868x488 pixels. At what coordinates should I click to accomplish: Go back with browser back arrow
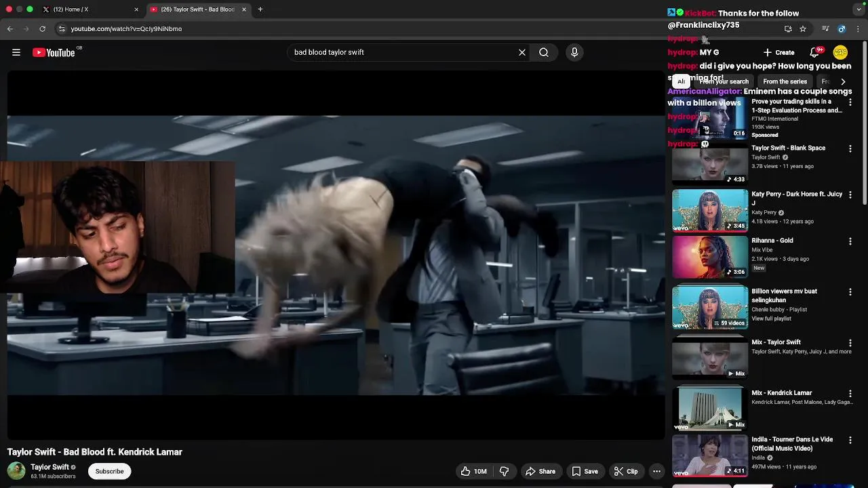(9, 28)
